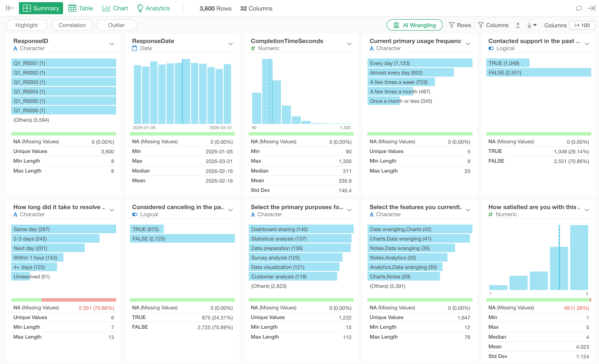Click the green completeness bar under ResponseID
This screenshot has width=599, height=364.
click(64, 134)
